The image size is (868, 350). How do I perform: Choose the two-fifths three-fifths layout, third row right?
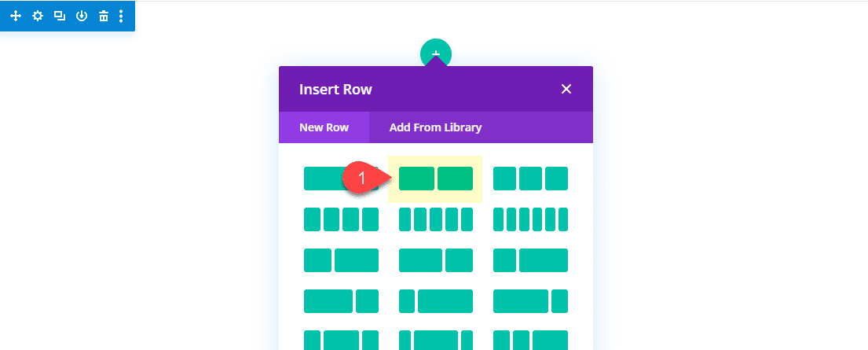[x=530, y=260]
